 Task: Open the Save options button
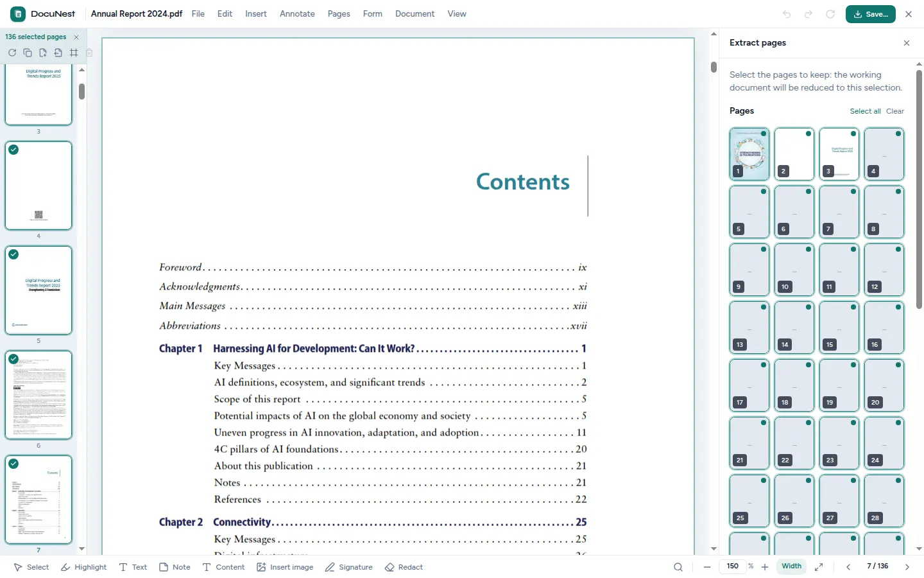(870, 14)
